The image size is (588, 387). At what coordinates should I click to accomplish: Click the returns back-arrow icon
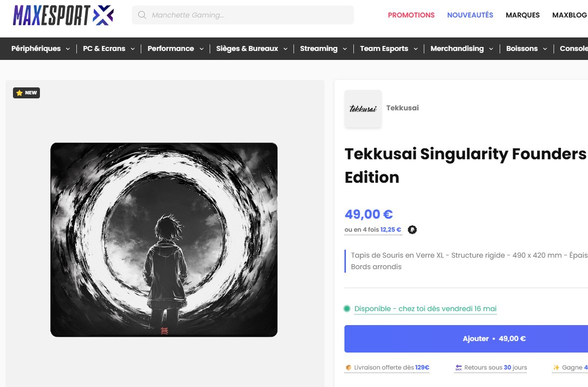[458, 368]
